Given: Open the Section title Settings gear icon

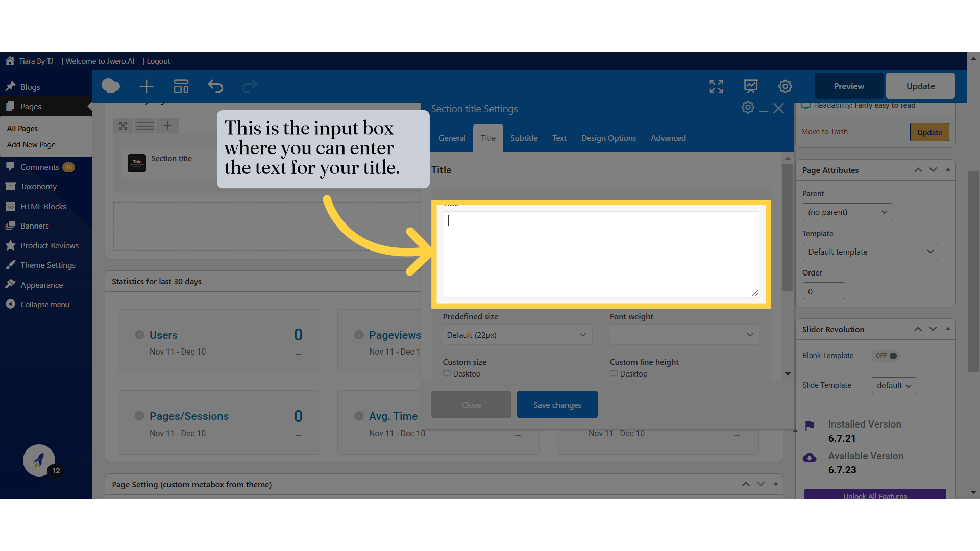Looking at the screenshot, I should point(748,108).
